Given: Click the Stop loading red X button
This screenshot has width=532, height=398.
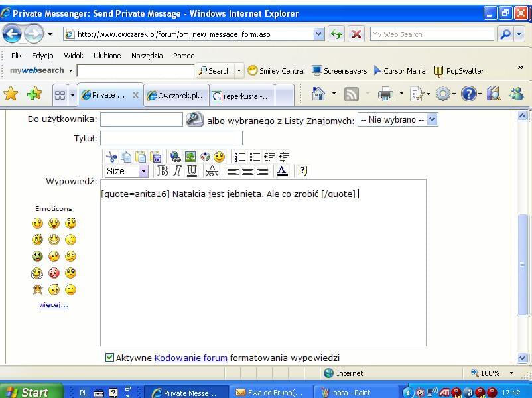Looking at the screenshot, I should click(x=356, y=34).
